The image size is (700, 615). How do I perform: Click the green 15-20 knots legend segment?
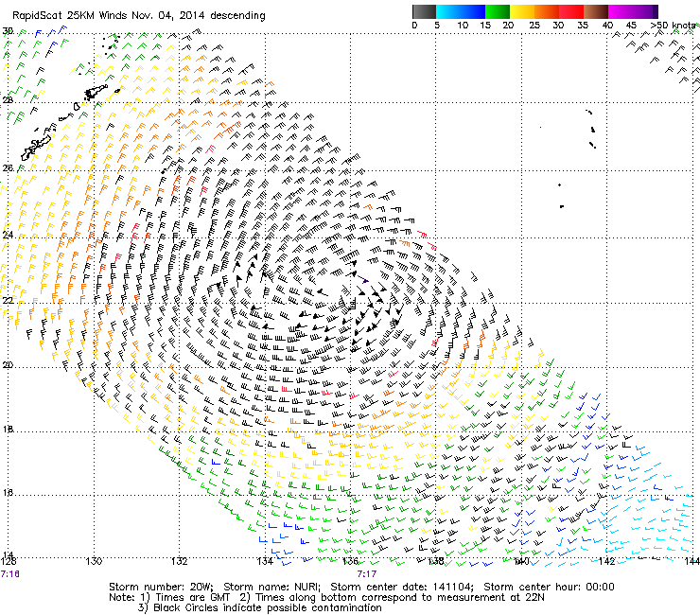point(498,11)
